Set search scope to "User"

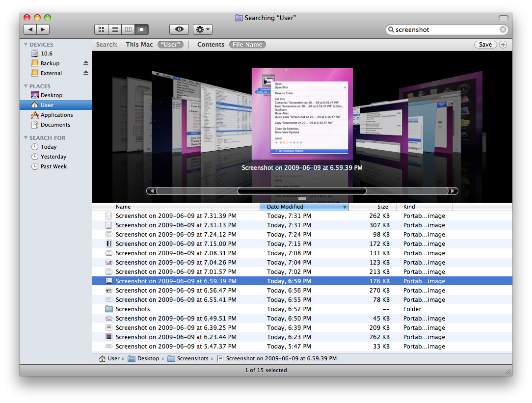click(x=170, y=45)
